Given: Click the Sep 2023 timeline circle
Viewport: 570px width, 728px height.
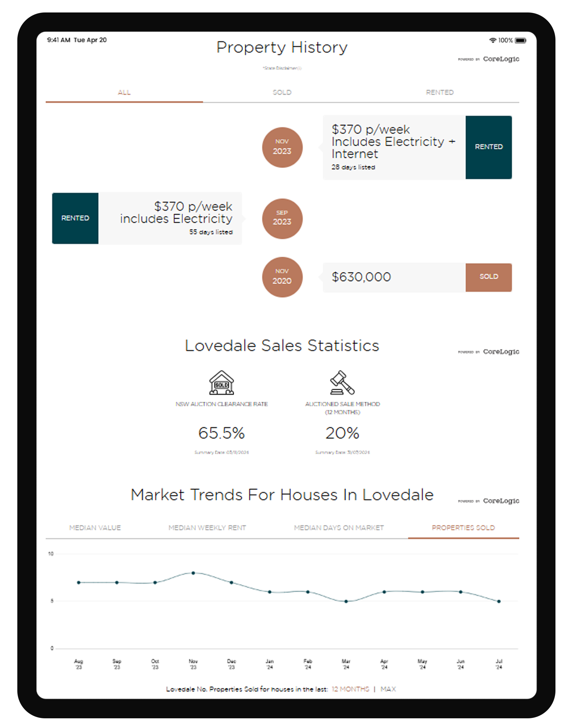Looking at the screenshot, I should [282, 218].
